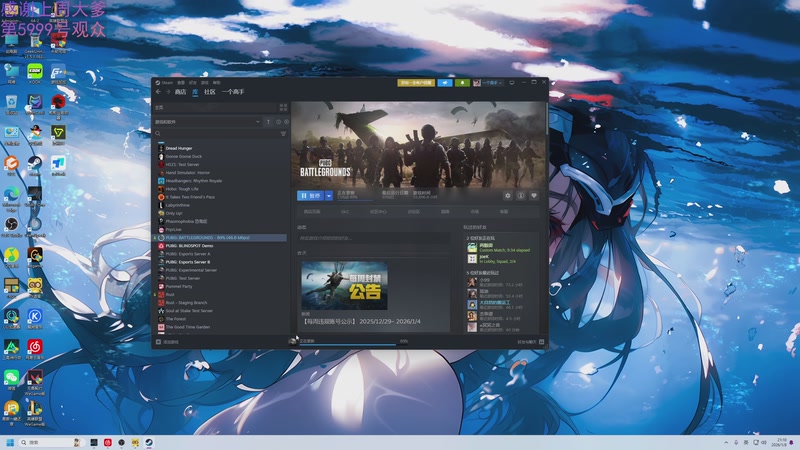Select PUBG: BATTLEGROUNDS downloading entry

pyautogui.click(x=222, y=238)
